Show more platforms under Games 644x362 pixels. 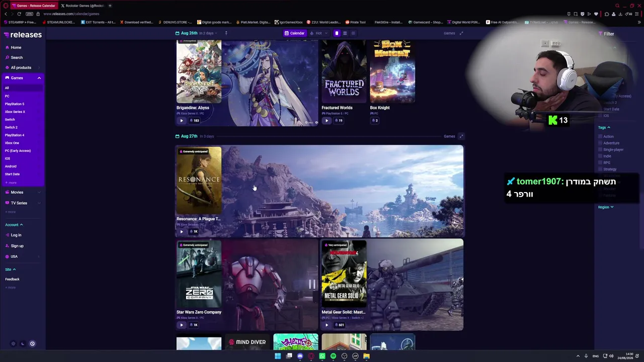tap(11, 183)
